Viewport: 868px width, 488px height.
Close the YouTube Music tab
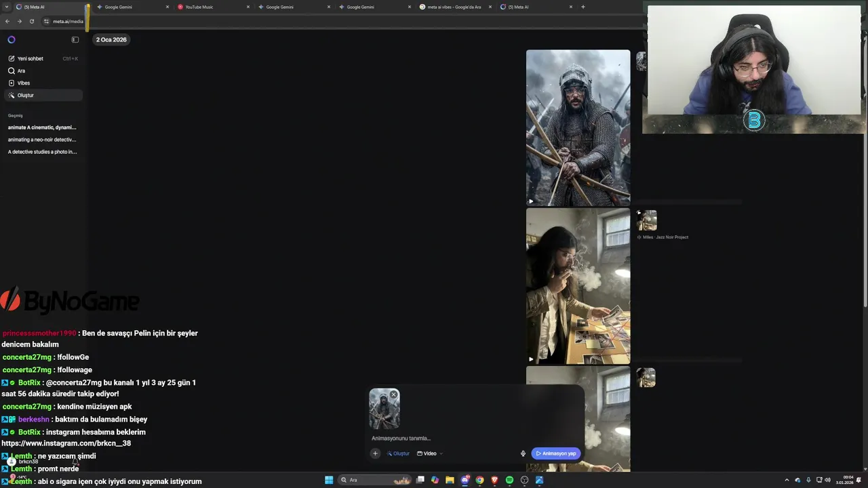pyautogui.click(x=248, y=7)
